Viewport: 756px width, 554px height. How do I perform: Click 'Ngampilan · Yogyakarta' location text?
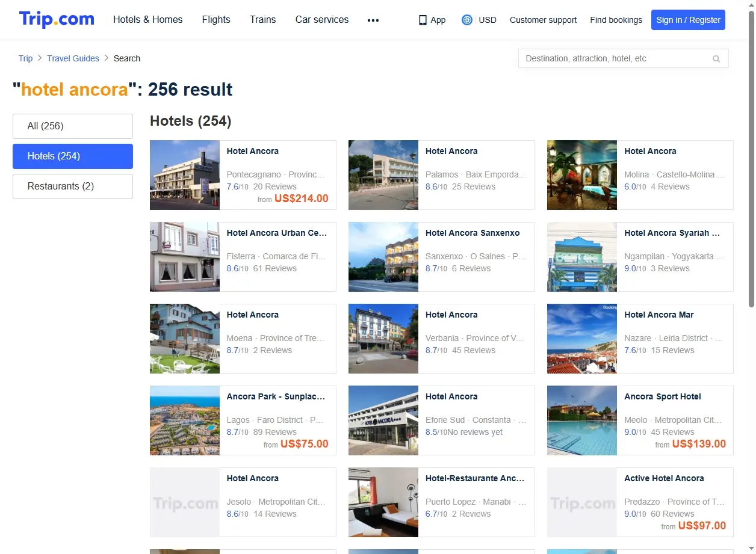(675, 256)
